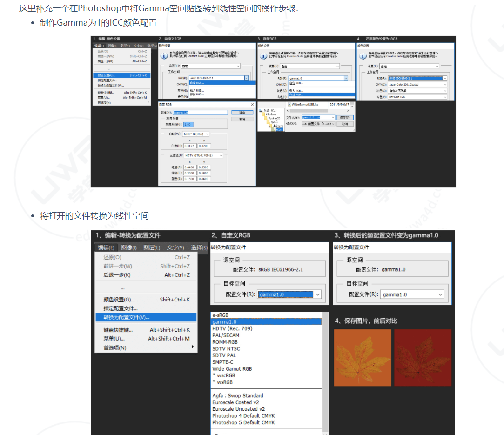Open the 文件名 gamma1.0.icc dropdown arrow
This screenshot has width=504, height=435.
pyautogui.click(x=333, y=118)
